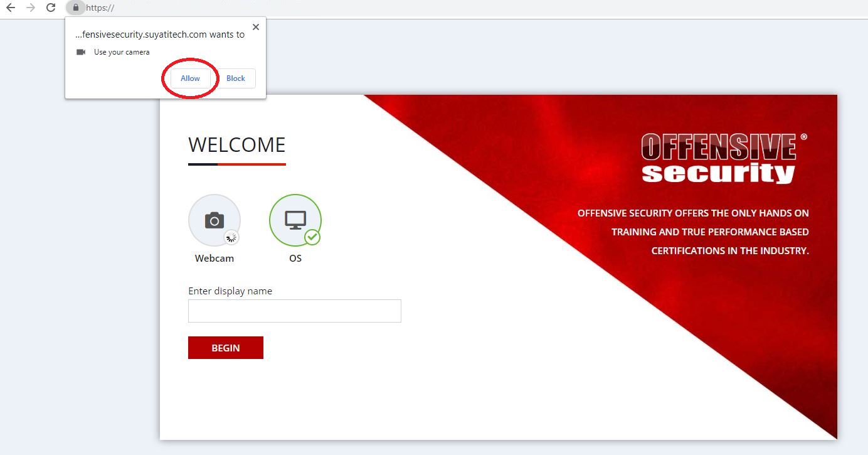868x455 pixels.
Task: Click the camera icon in the permission popup
Action: coord(82,52)
